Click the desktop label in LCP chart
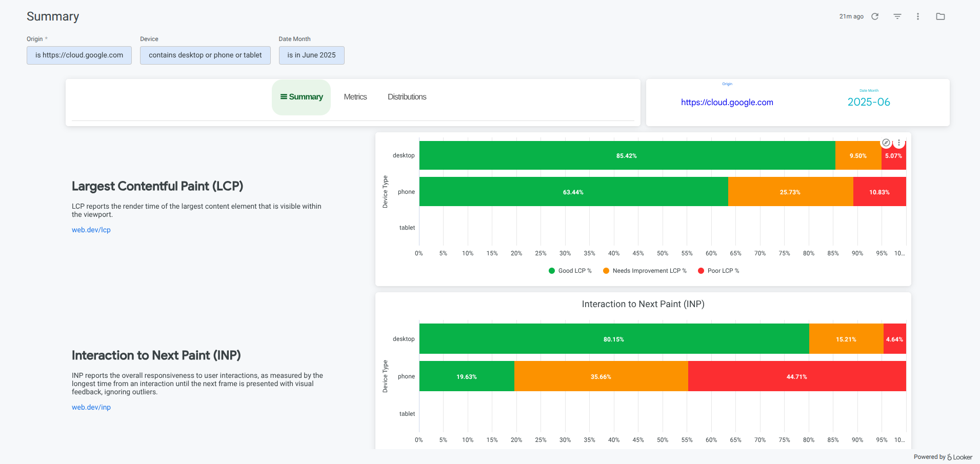This screenshot has height=464, width=980. [x=404, y=155]
